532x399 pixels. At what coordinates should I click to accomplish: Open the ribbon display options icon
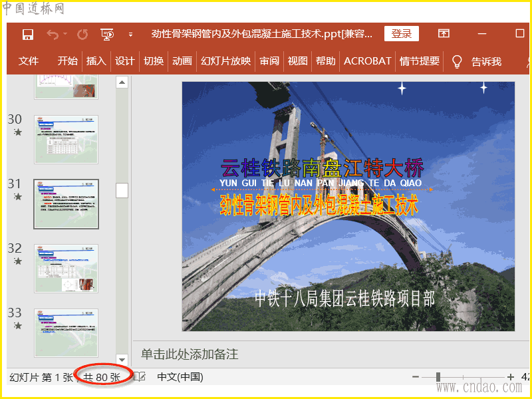pyautogui.click(x=444, y=33)
